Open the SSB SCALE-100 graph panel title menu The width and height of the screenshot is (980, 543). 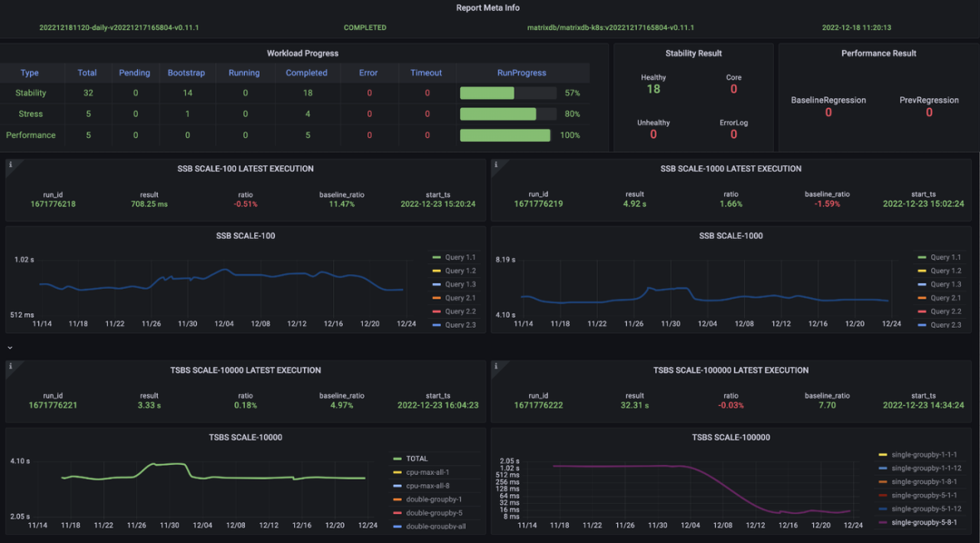point(245,236)
